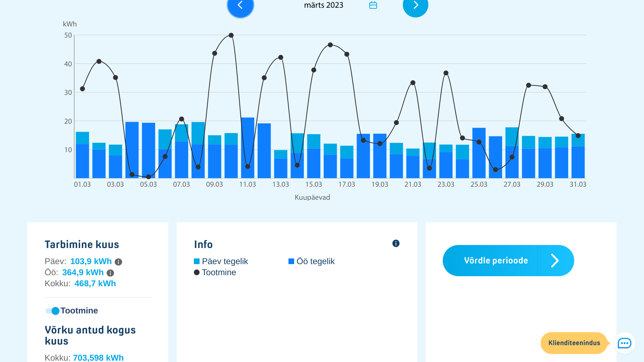Viewport: 644px width, 362px height.
Task: Click the arrow on Võrdle perioode button
Action: (555, 260)
